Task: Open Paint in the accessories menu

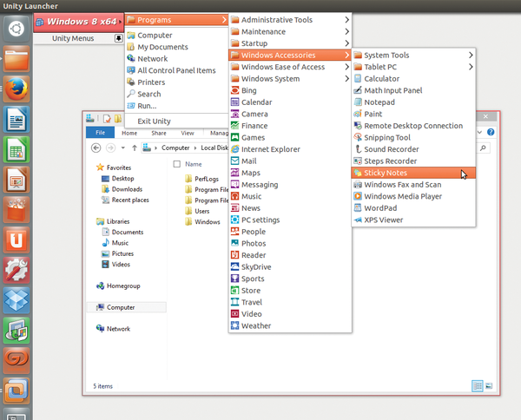Action: tap(413, 114)
